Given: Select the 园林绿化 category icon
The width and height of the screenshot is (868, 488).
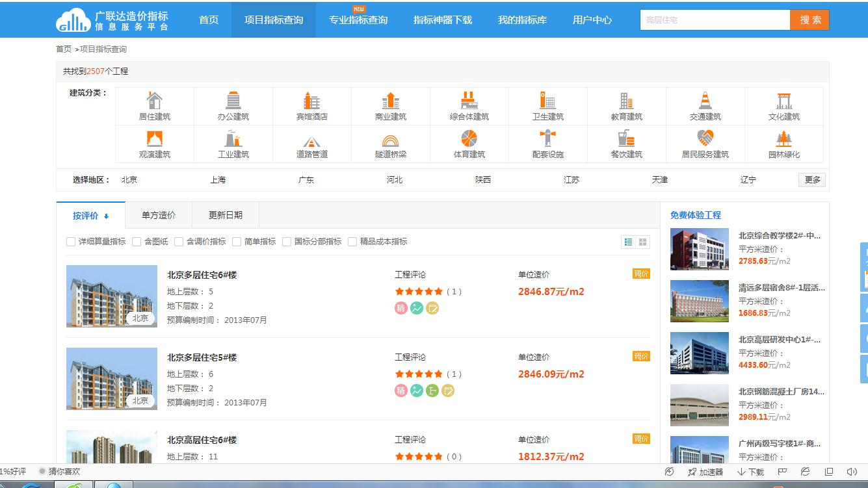Looking at the screenshot, I should pyautogui.click(x=784, y=138).
